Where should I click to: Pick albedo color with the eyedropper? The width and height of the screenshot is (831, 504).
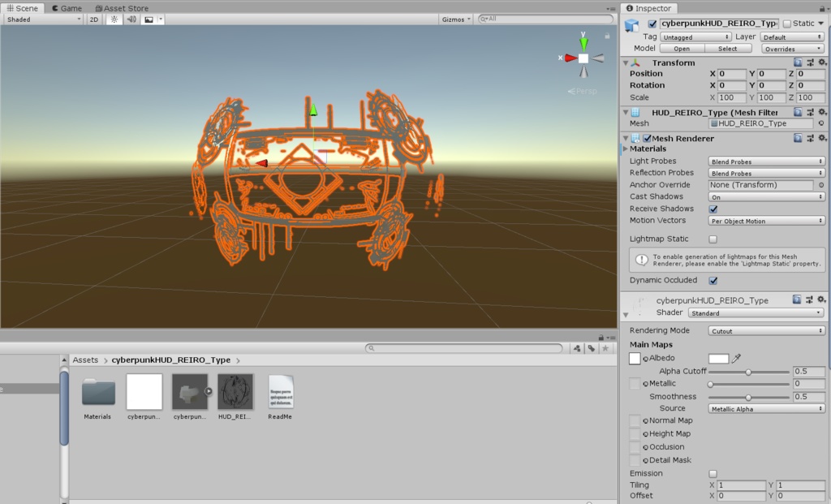click(x=737, y=358)
